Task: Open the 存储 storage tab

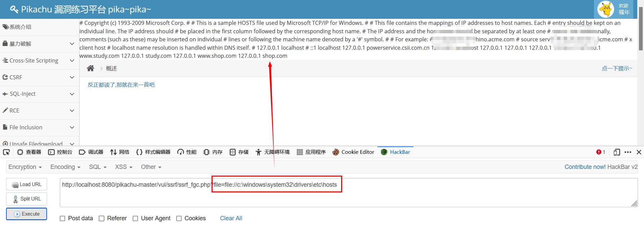Action: click(239, 152)
